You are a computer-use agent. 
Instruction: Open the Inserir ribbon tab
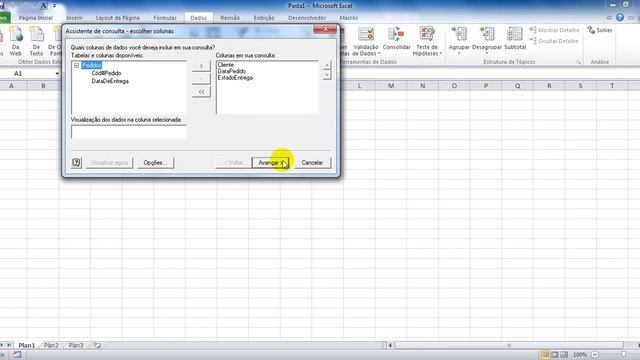(74, 18)
